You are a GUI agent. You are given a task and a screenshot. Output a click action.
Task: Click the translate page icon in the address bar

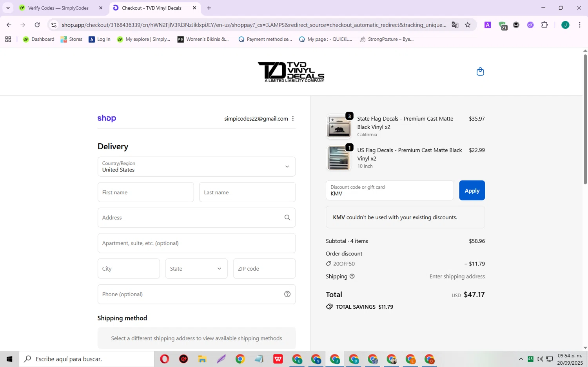coord(455,25)
